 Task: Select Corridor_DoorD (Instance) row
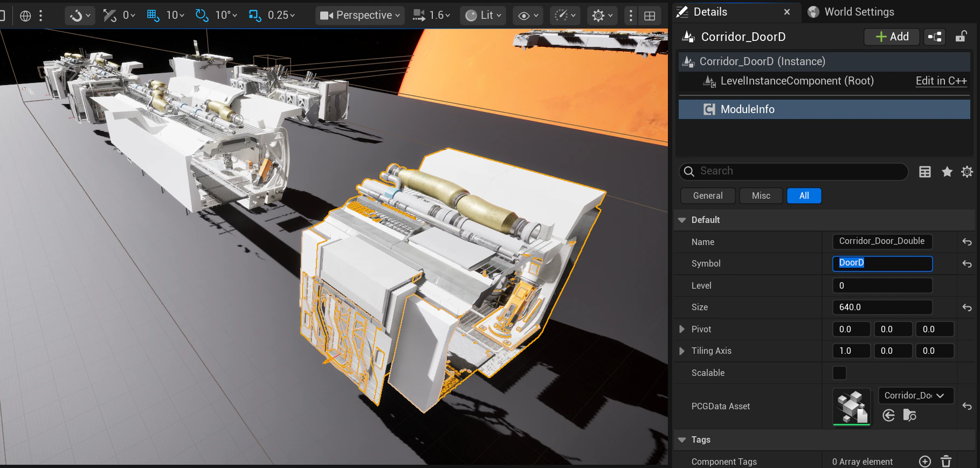(x=824, y=61)
